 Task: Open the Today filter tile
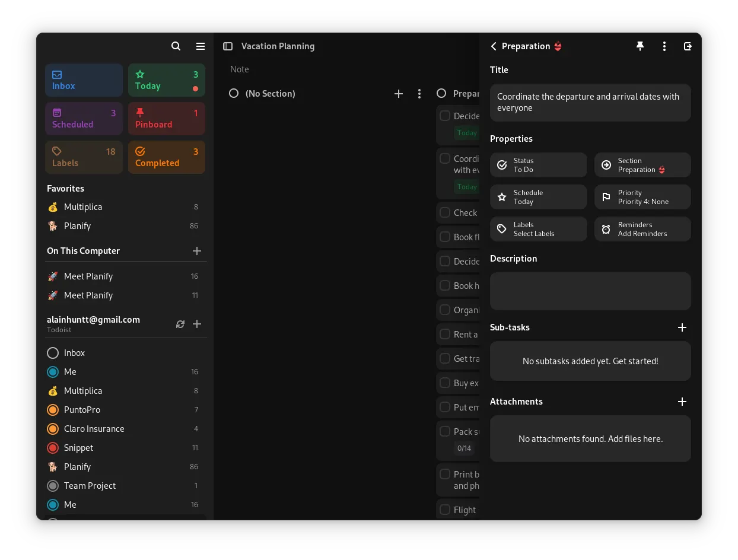tap(167, 80)
